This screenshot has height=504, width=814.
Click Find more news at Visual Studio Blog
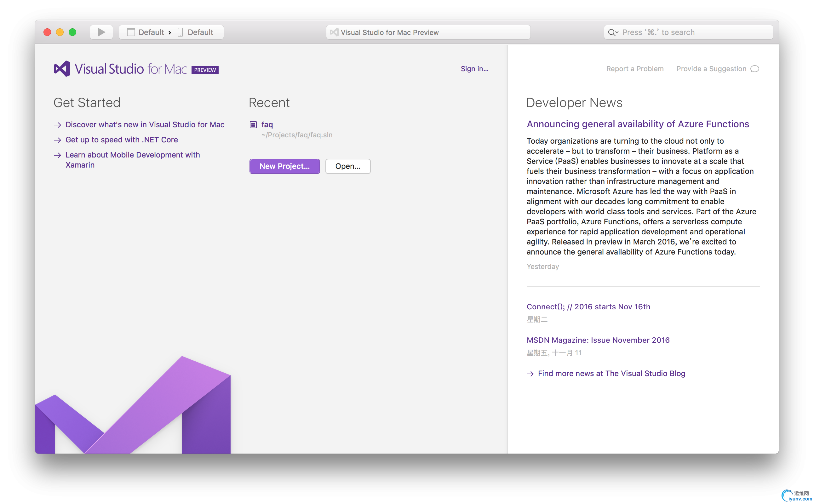click(x=611, y=373)
